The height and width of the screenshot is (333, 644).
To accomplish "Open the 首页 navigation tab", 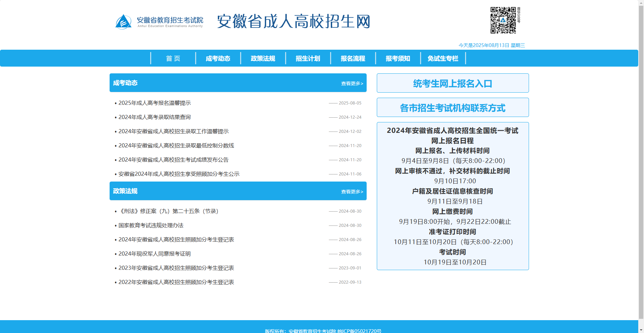I will click(173, 58).
